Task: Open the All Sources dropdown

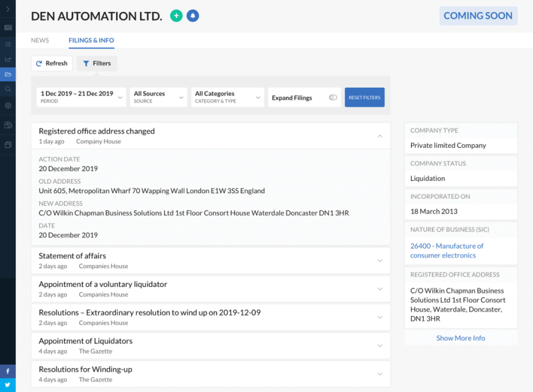Action: 158,97
